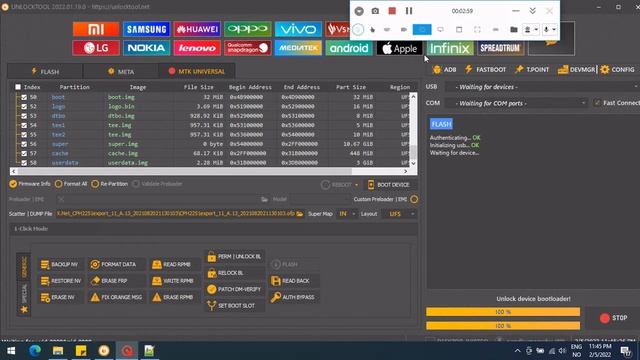
Task: Click the Backup NV button
Action: (60, 264)
